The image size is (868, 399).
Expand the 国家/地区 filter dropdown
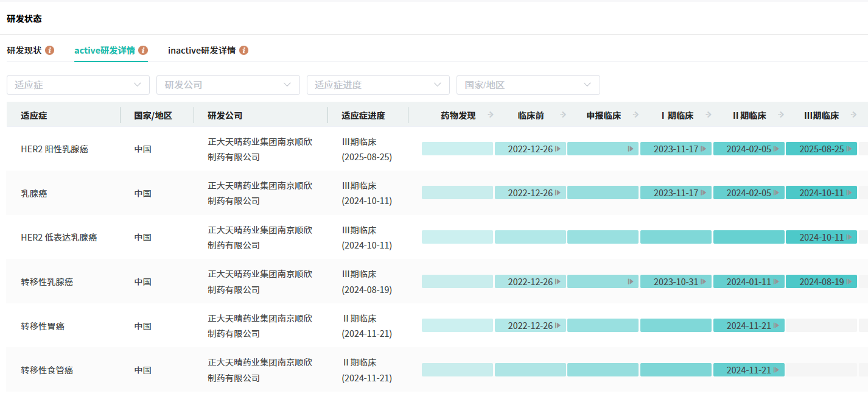[x=528, y=85]
